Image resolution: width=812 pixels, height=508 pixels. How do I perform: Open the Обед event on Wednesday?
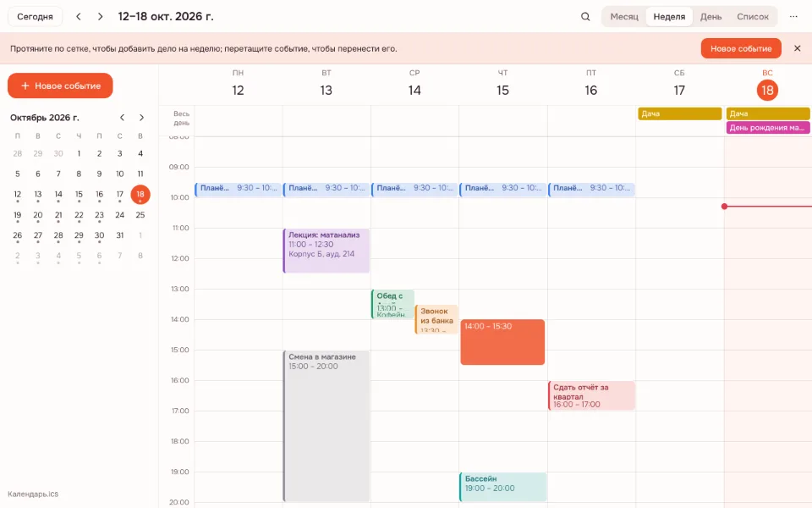click(x=392, y=304)
